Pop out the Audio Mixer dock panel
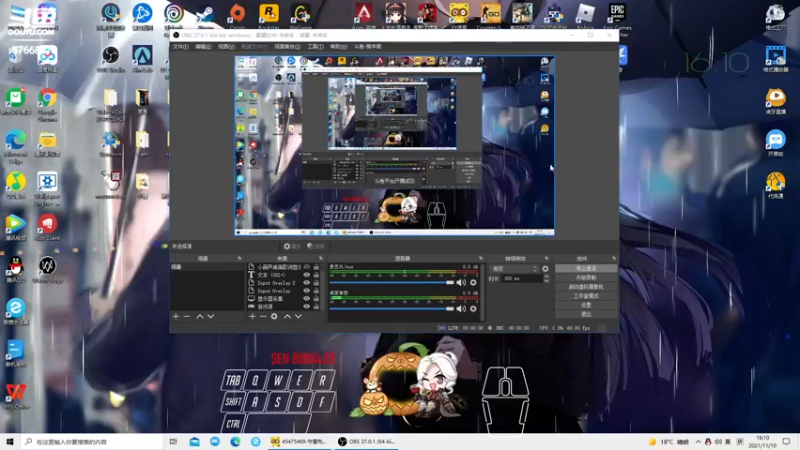Image resolution: width=800 pixels, height=450 pixels. click(481, 259)
